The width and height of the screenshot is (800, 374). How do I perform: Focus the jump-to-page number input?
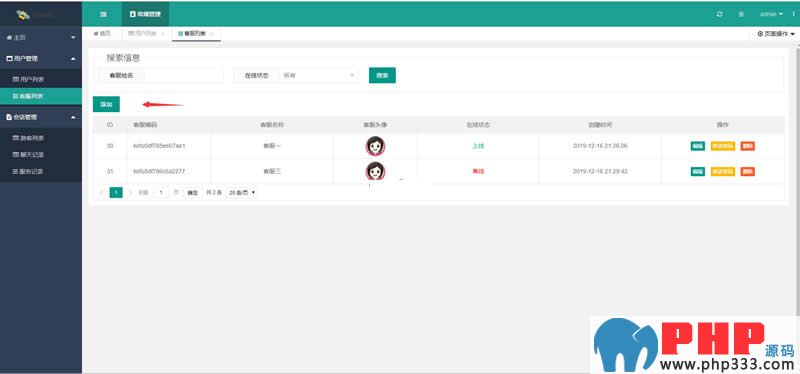(161, 192)
